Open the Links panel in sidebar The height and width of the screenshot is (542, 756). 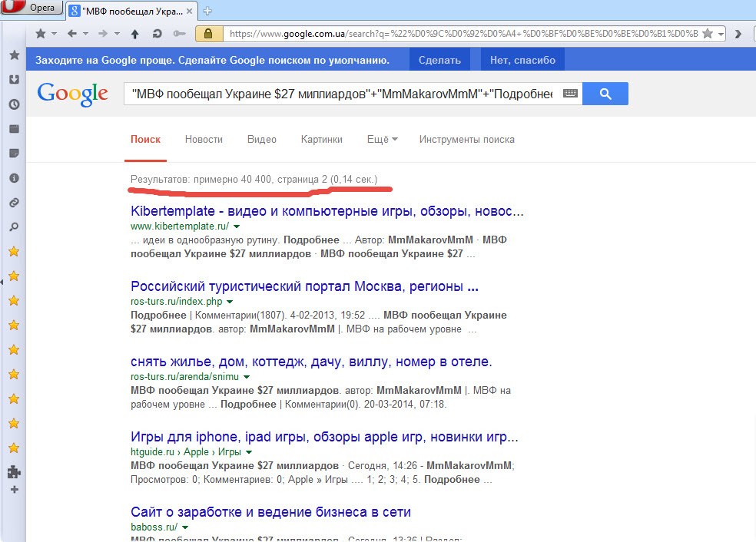click(x=13, y=203)
